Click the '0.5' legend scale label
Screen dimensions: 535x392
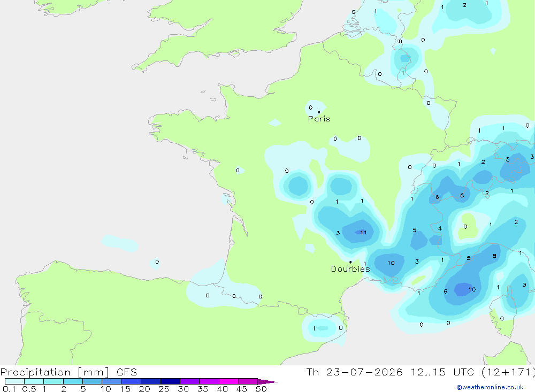(29, 389)
